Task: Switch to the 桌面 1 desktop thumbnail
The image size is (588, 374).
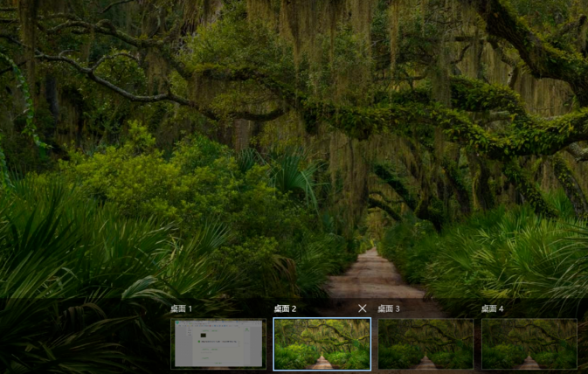Action: [x=218, y=343]
